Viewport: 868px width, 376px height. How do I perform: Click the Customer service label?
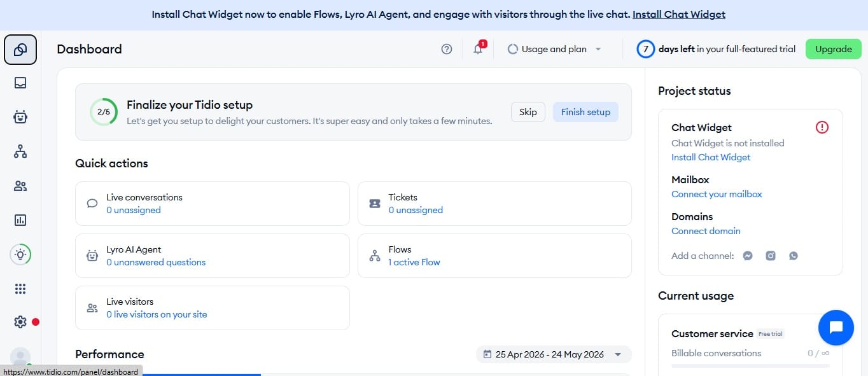tap(712, 333)
